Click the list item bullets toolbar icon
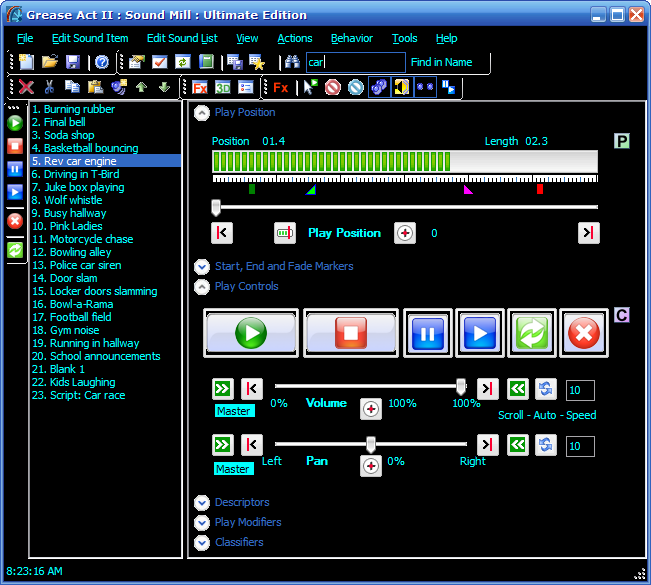The image size is (651, 585). pos(246,88)
